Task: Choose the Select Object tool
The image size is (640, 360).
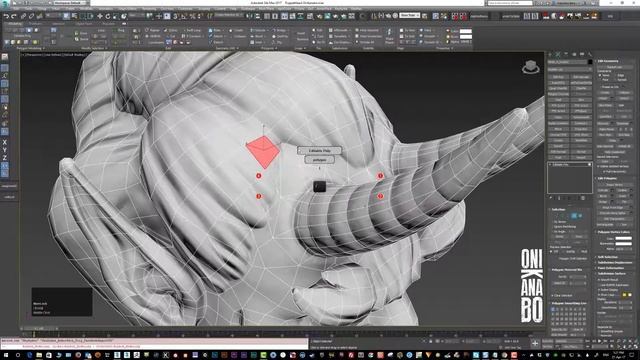Action: (x=66, y=16)
